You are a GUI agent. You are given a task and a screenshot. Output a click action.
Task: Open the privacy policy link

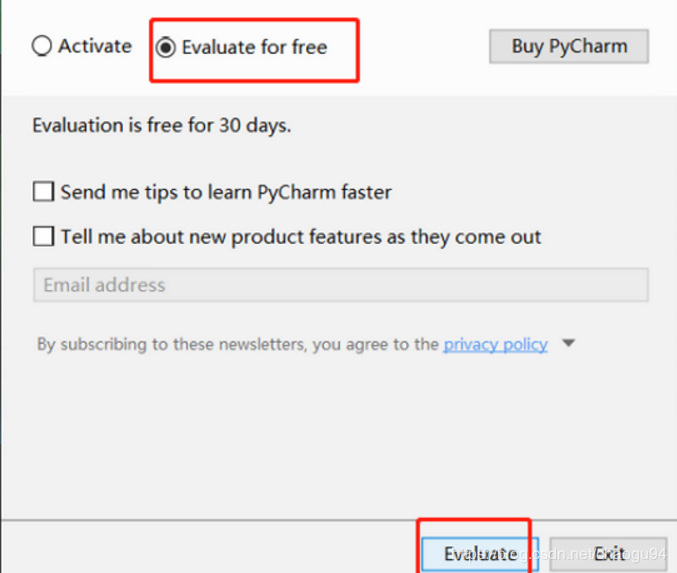[x=495, y=344]
